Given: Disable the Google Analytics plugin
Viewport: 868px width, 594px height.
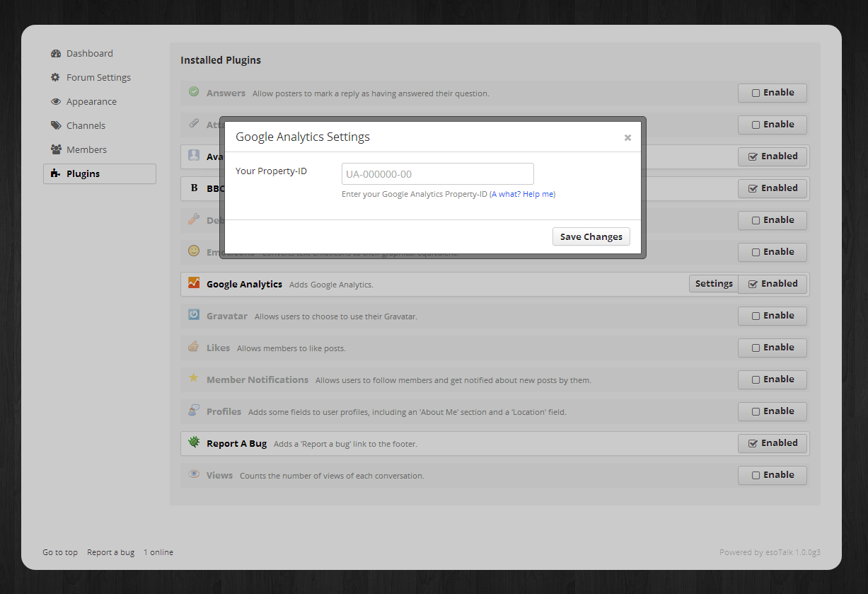Looking at the screenshot, I should (x=772, y=284).
